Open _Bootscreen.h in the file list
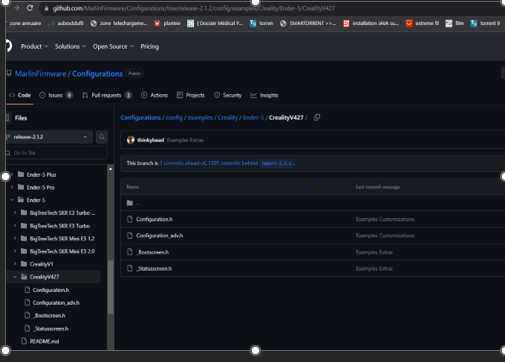The width and height of the screenshot is (505, 362). click(x=152, y=252)
